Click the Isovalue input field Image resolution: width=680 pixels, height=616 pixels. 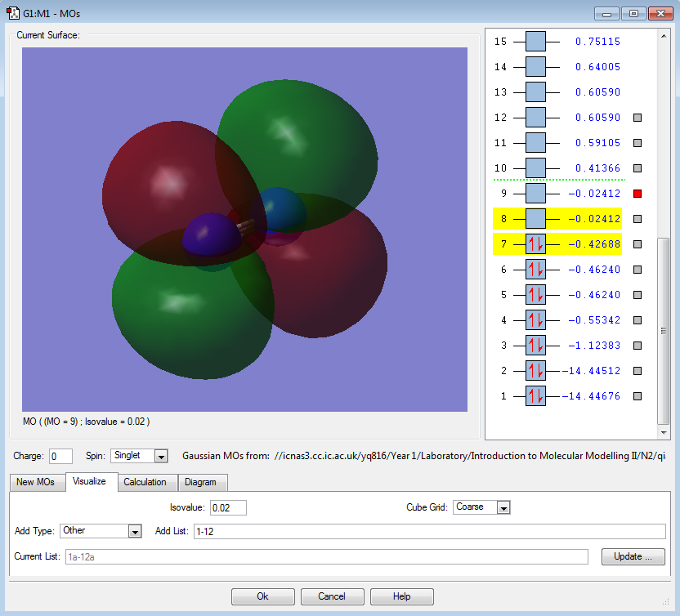click(x=228, y=507)
